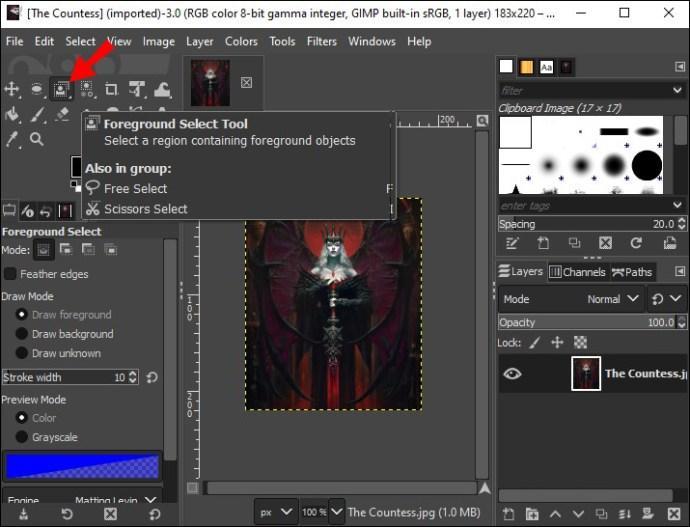Open the Filters menu
Viewport: 690px width, 527px height.
pos(322,41)
